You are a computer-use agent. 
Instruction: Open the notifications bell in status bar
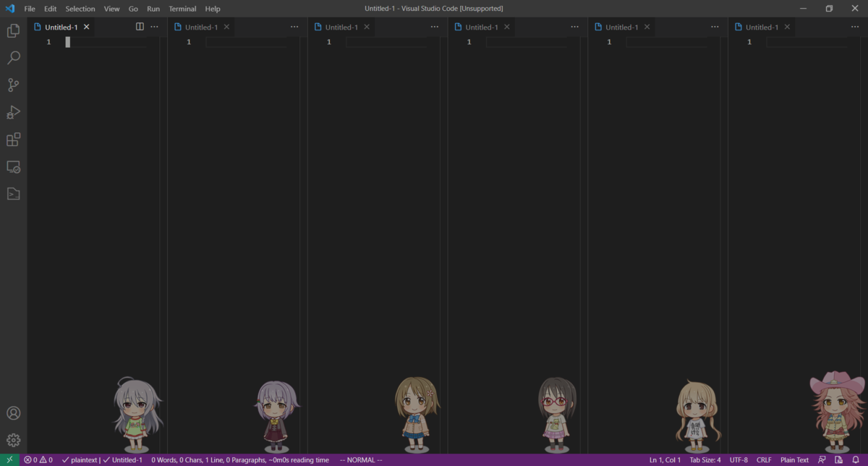pos(856,459)
